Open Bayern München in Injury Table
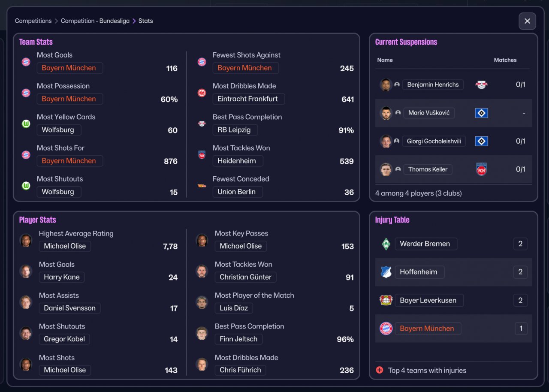The width and height of the screenshot is (549, 392). tap(427, 329)
